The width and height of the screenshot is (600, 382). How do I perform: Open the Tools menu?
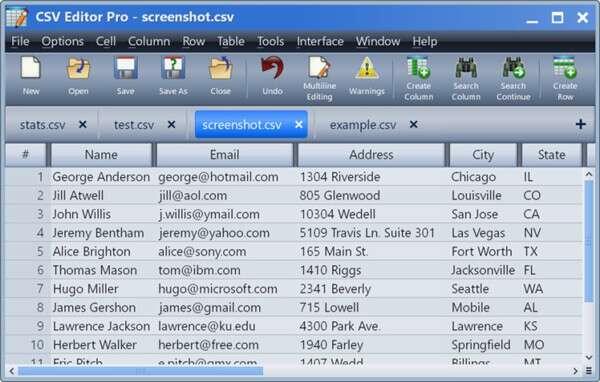271,41
